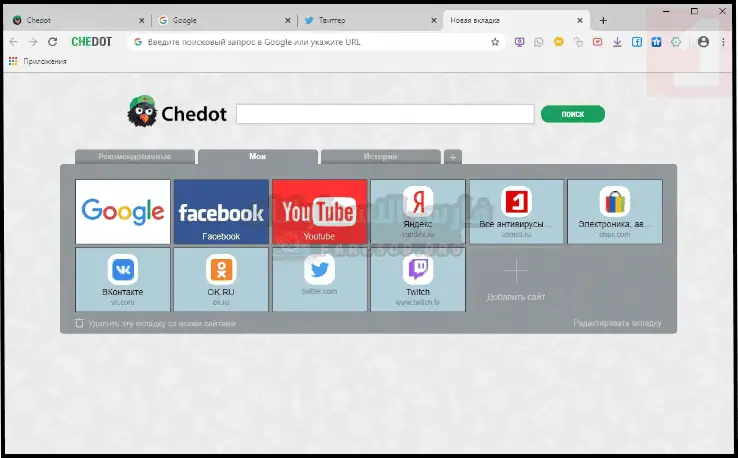Add a new speed dial tab group

click(x=452, y=157)
